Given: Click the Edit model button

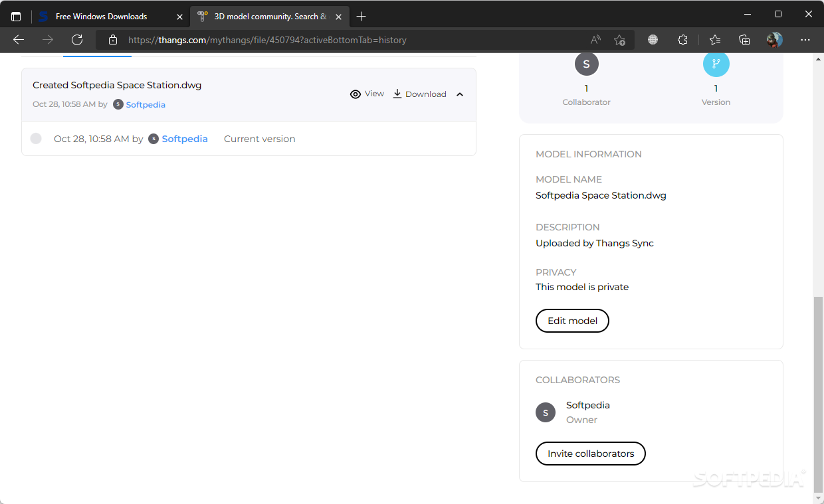Looking at the screenshot, I should tap(572, 321).
